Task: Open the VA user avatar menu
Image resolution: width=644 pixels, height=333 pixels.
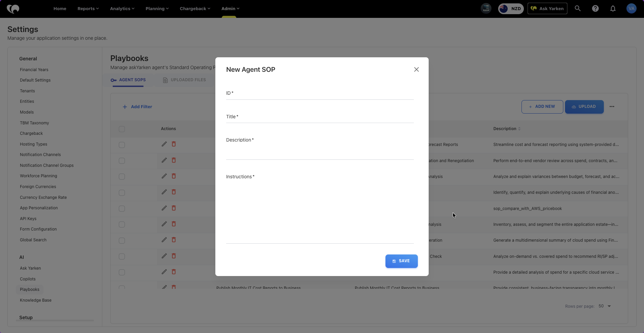Action: pyautogui.click(x=631, y=8)
